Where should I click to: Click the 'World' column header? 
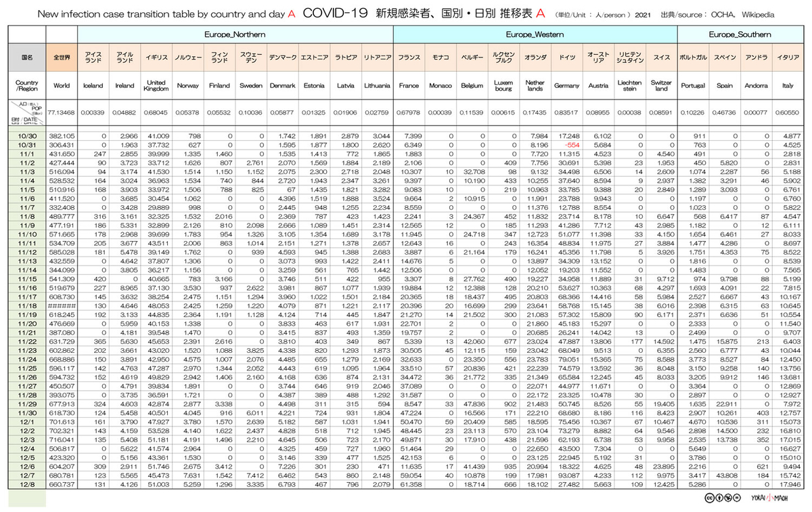point(62,86)
